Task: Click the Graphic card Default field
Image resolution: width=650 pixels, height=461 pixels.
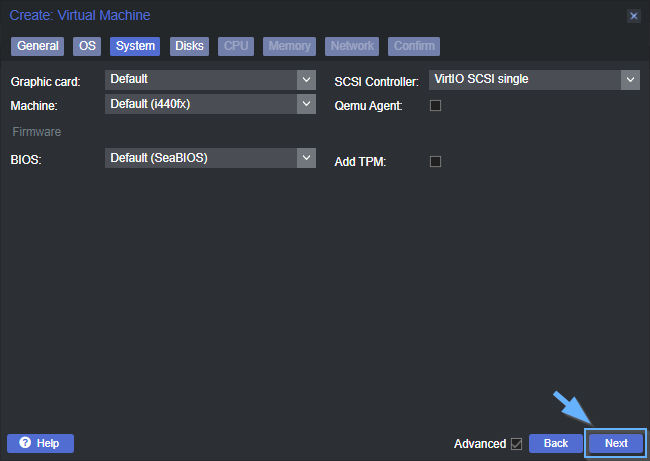Action: pos(200,80)
